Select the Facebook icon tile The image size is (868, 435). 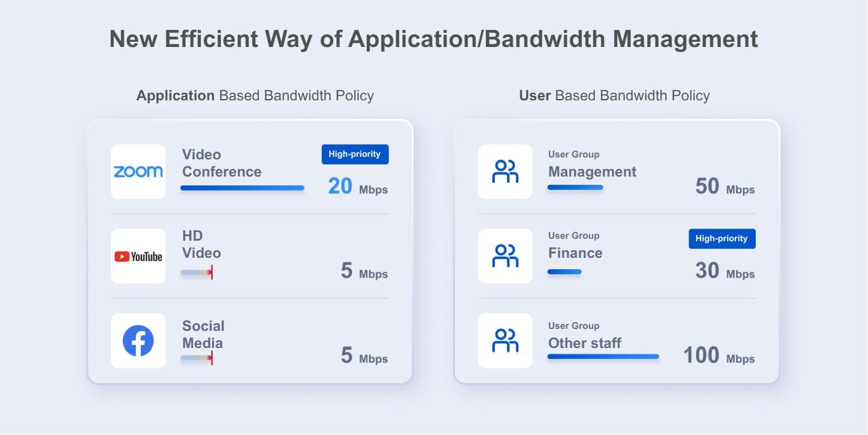tap(138, 341)
